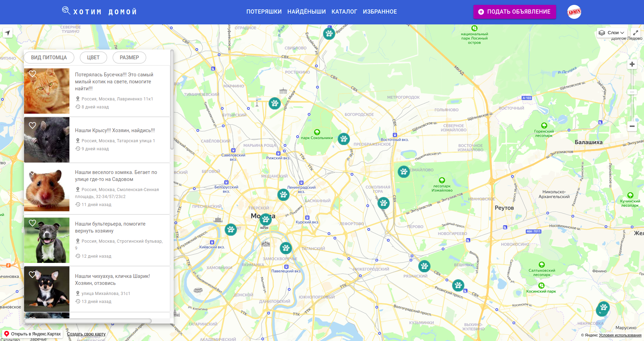This screenshot has width=644, height=341.
Task: Open the black rat photo
Action: tap(47, 140)
